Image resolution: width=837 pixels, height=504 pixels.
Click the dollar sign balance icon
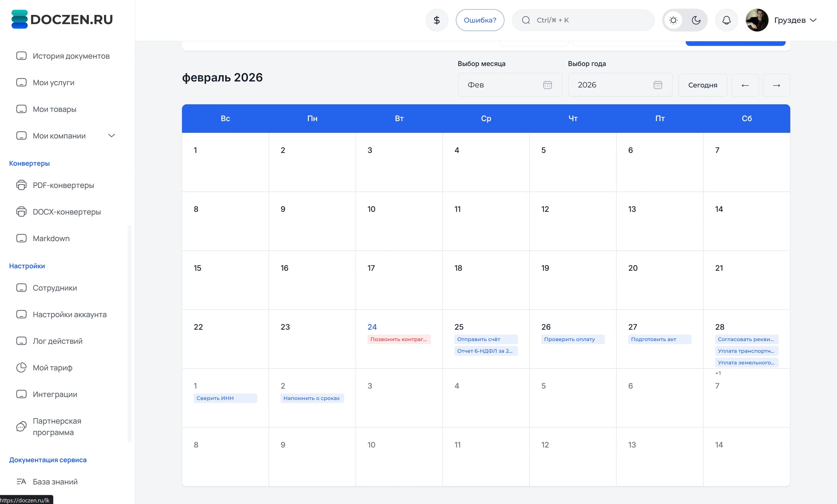[x=437, y=20]
